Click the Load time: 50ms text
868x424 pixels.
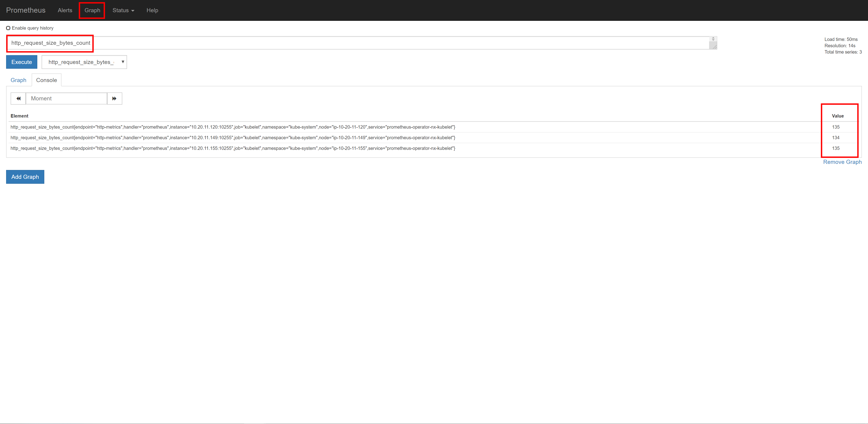(841, 39)
